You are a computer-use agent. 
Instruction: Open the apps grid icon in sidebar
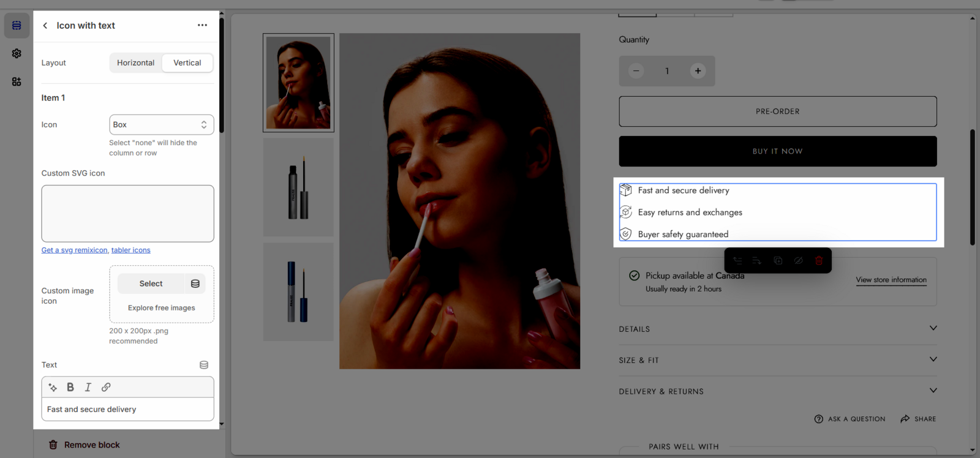tap(17, 81)
